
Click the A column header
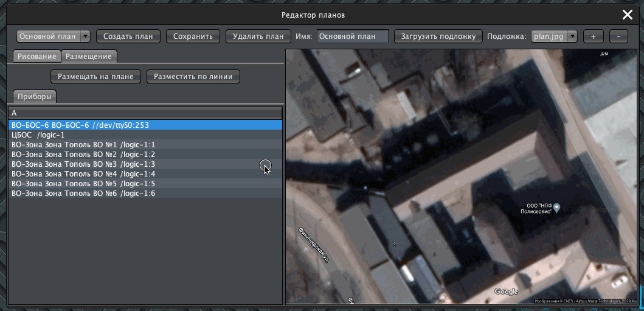pyautogui.click(x=145, y=113)
